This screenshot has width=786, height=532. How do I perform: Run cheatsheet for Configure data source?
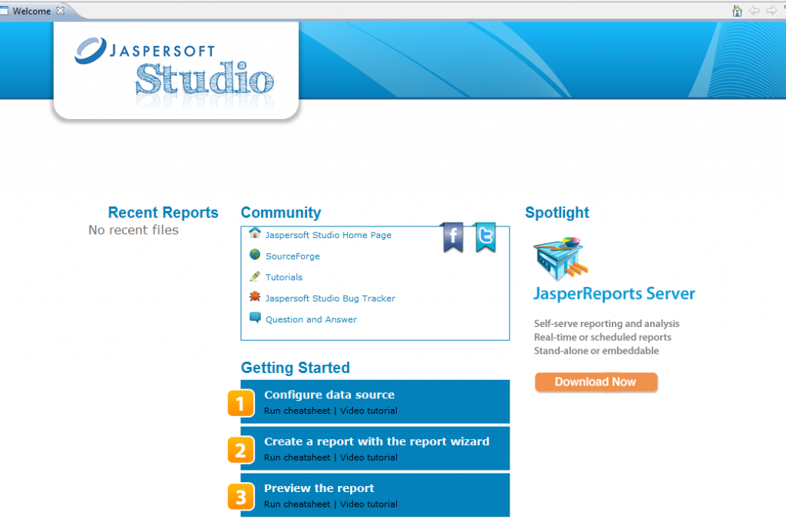pyautogui.click(x=297, y=411)
